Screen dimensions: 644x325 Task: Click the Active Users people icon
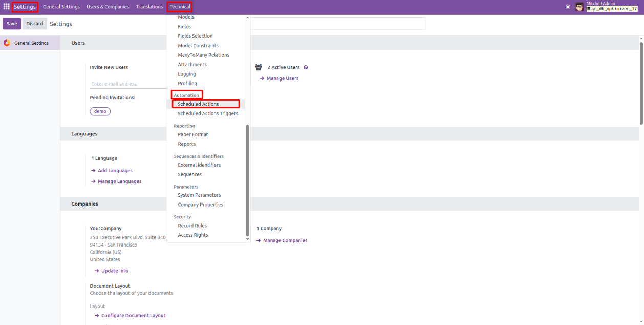click(259, 67)
